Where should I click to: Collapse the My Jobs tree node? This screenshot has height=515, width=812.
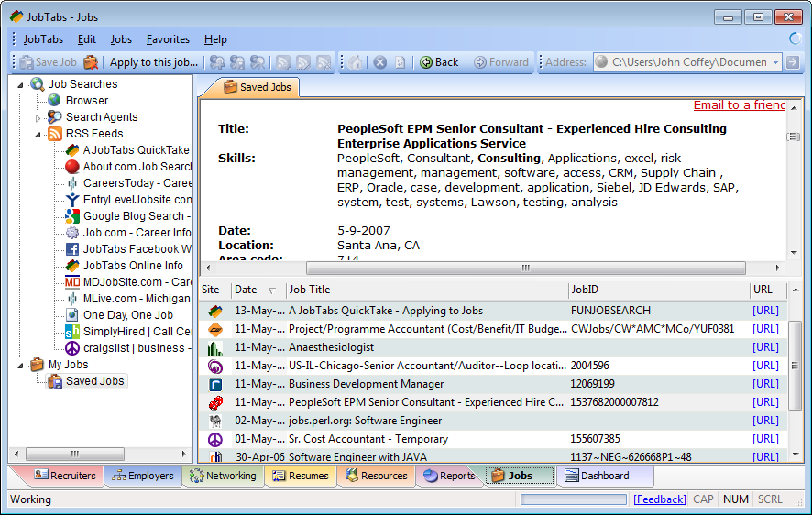20,366
